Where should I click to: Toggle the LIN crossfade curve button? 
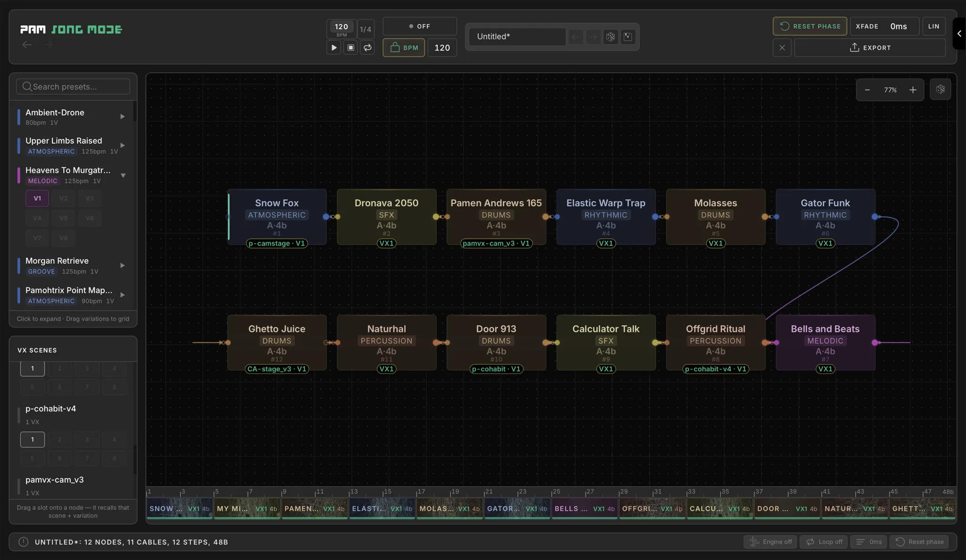[933, 26]
